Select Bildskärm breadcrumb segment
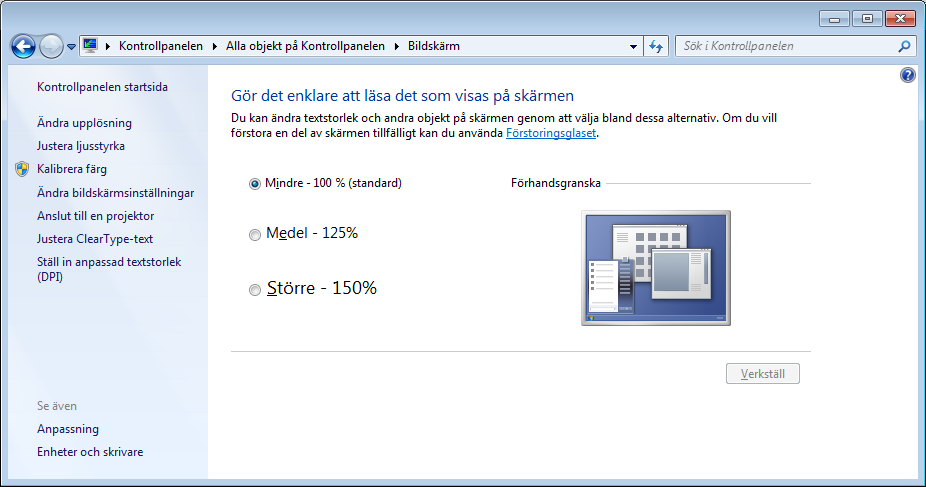This screenshot has width=926, height=487. click(x=433, y=46)
